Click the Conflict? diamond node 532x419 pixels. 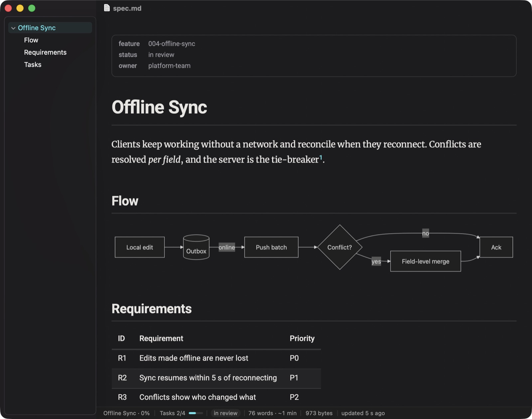(x=339, y=247)
